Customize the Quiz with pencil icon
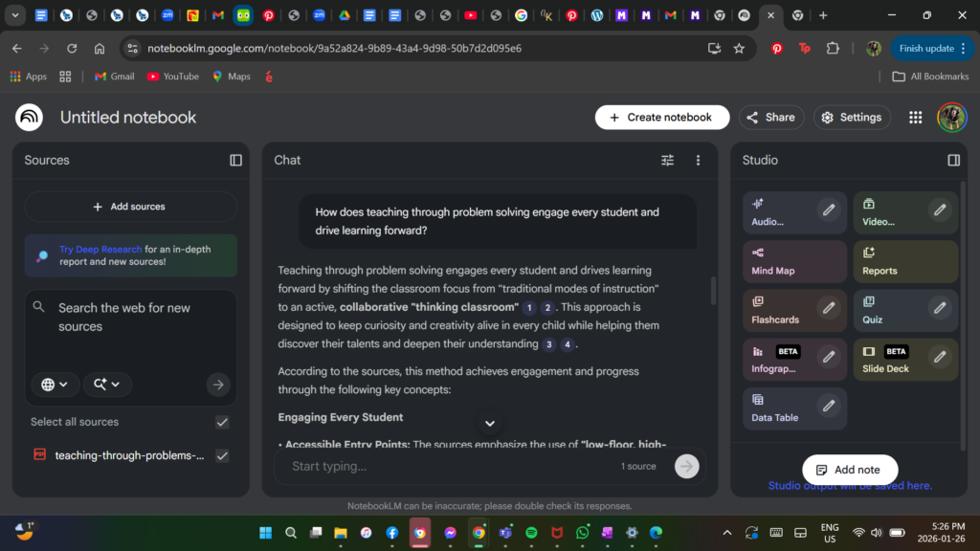 (940, 308)
